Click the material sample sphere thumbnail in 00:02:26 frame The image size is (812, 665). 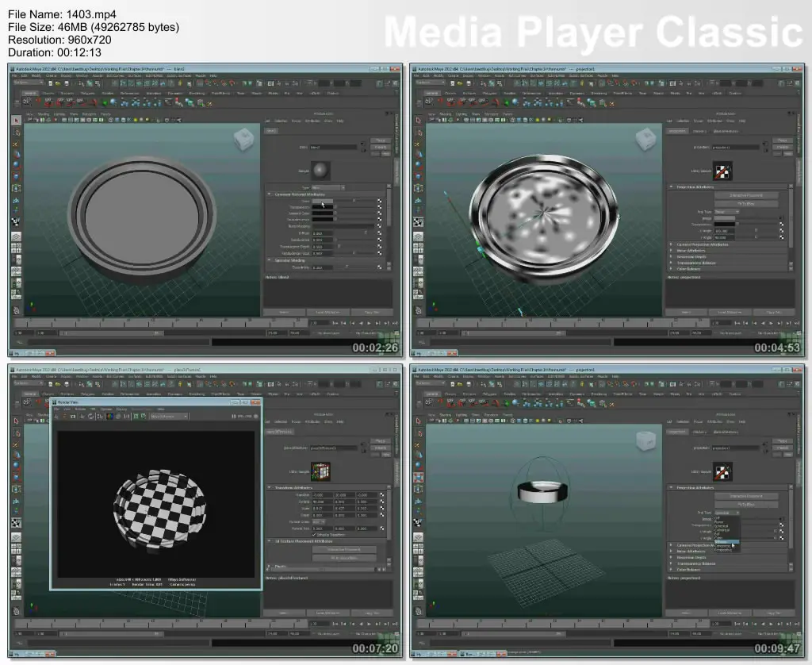coord(320,170)
